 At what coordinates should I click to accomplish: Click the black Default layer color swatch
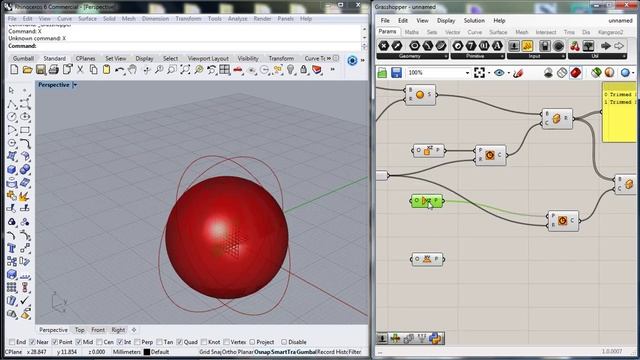click(147, 352)
